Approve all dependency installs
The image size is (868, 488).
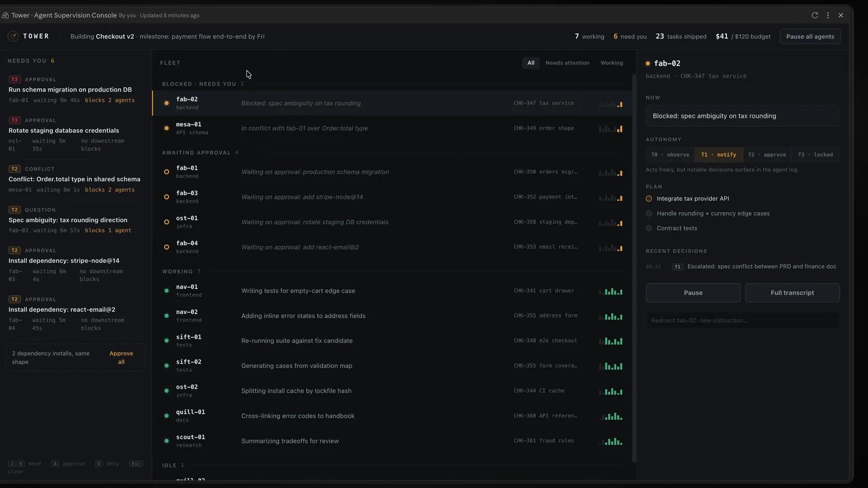pos(122,357)
